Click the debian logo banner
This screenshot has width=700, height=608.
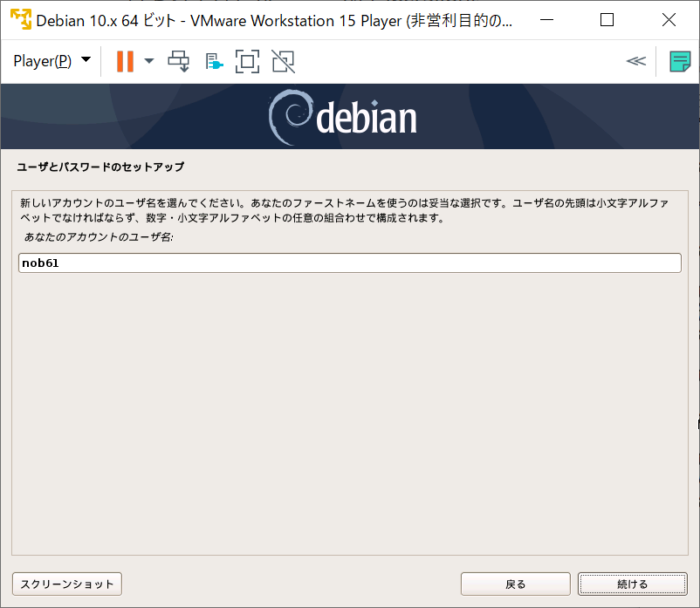tap(343, 117)
